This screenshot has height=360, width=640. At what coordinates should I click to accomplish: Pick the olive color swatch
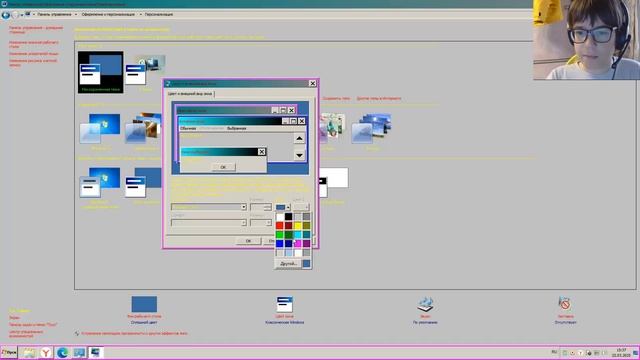[x=307, y=225]
